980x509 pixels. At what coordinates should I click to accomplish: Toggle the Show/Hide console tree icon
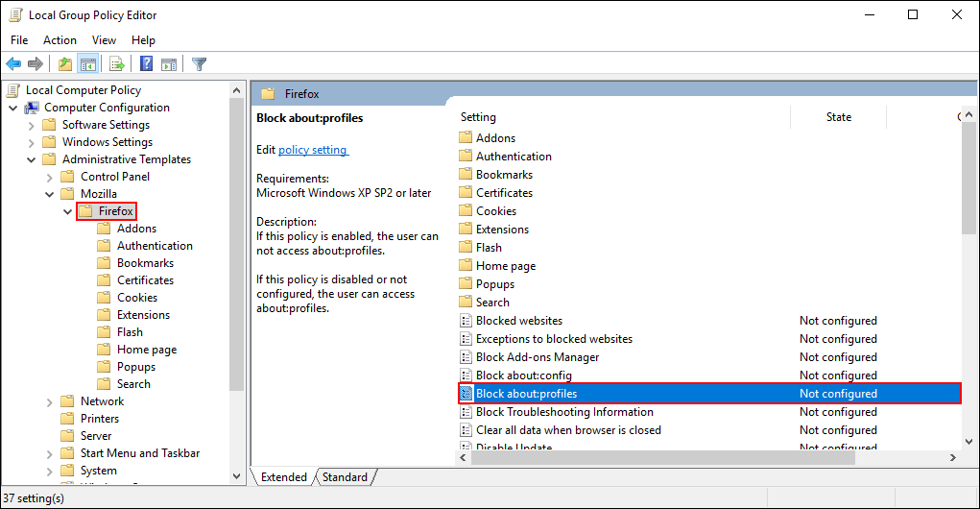coord(88,63)
